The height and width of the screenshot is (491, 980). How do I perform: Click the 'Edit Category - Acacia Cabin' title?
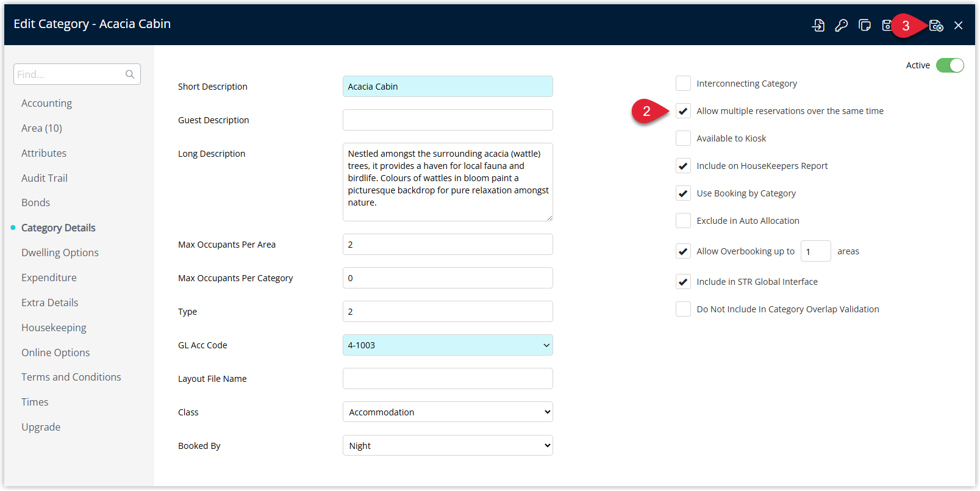point(92,24)
